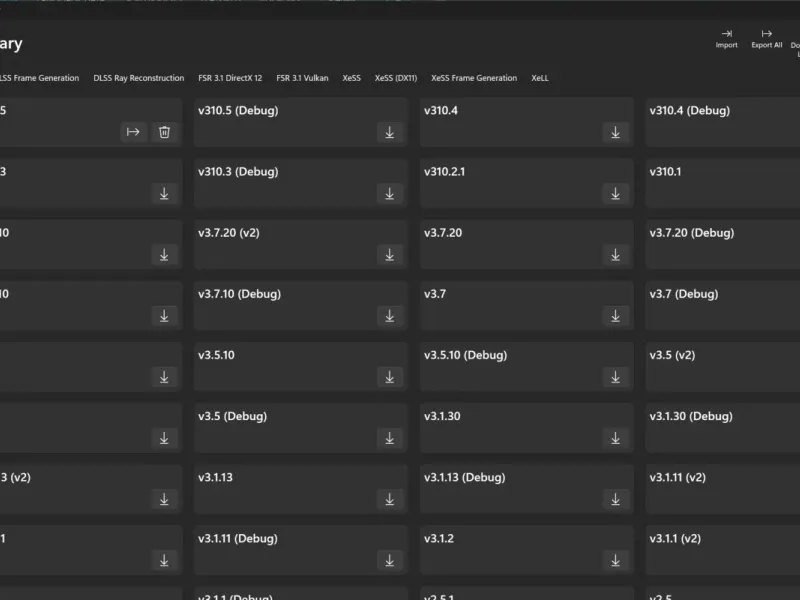This screenshot has height=600, width=800.
Task: Download version v310.2.1
Action: pyautogui.click(x=615, y=193)
